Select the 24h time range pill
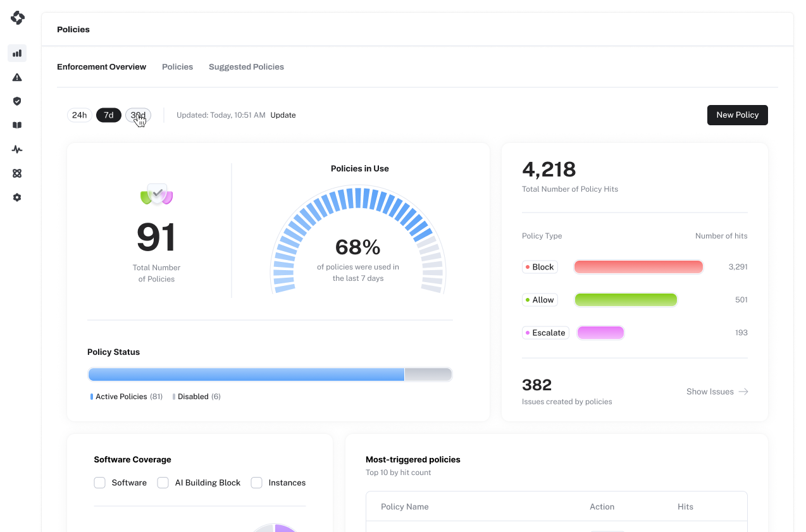The width and height of the screenshot is (806, 532). 79,115
